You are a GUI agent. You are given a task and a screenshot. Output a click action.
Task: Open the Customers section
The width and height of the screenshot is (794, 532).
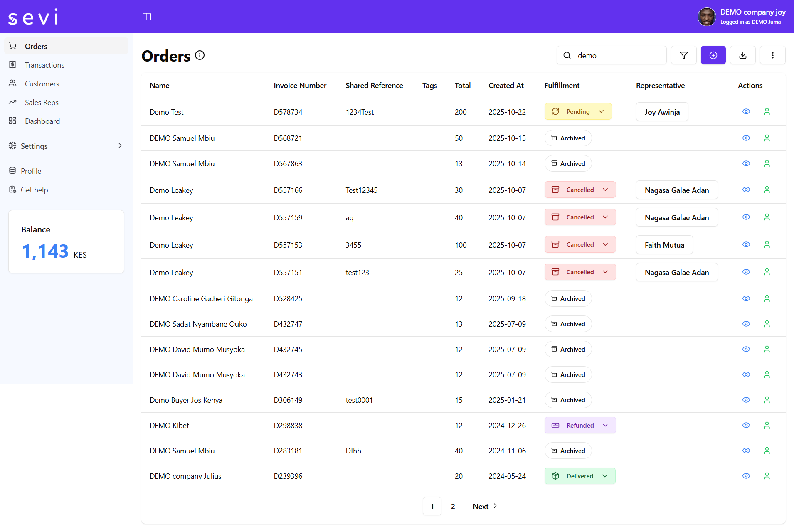42,84
